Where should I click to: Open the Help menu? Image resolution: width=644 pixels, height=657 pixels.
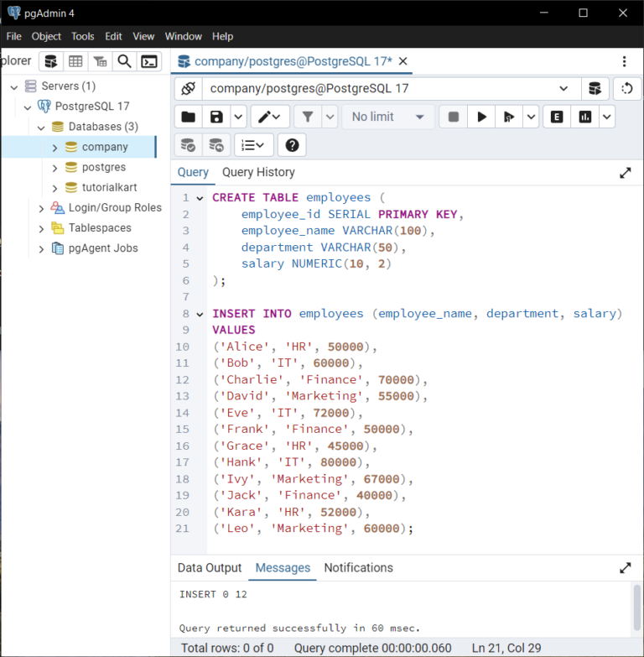click(x=222, y=36)
